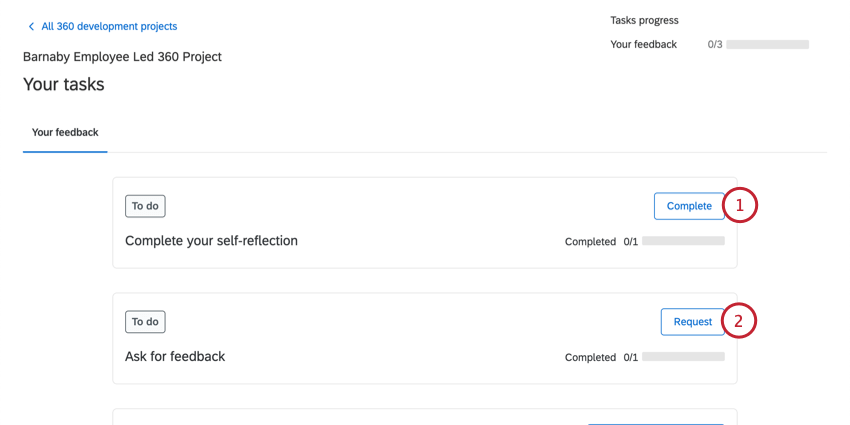Click the 0/3 feedback count
Screen dimensions: 850x425
(x=714, y=45)
